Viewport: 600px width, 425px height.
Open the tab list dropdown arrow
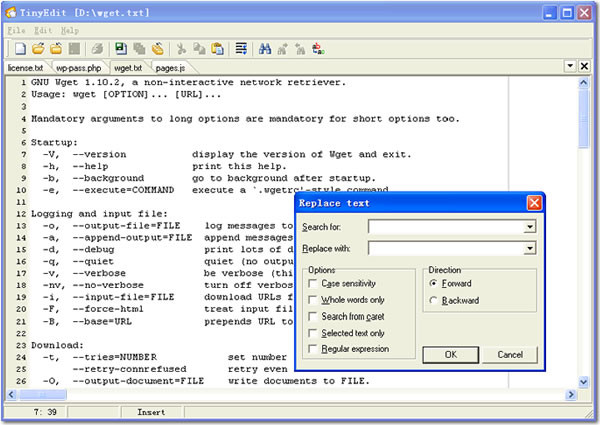(x=570, y=67)
